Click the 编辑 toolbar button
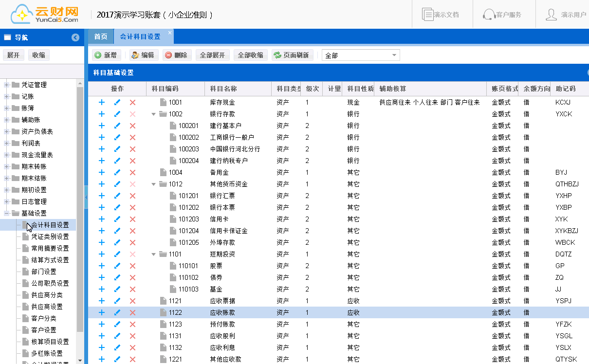 (x=143, y=55)
